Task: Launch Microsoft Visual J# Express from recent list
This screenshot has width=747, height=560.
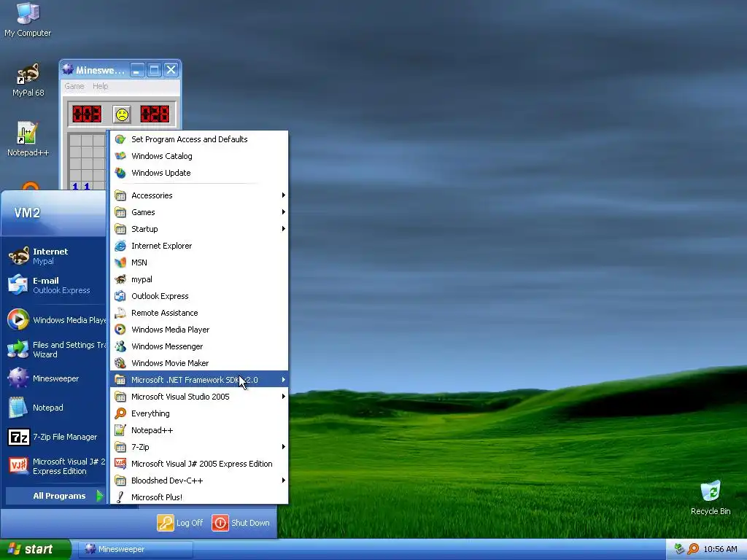Action: pyautogui.click(x=56, y=466)
